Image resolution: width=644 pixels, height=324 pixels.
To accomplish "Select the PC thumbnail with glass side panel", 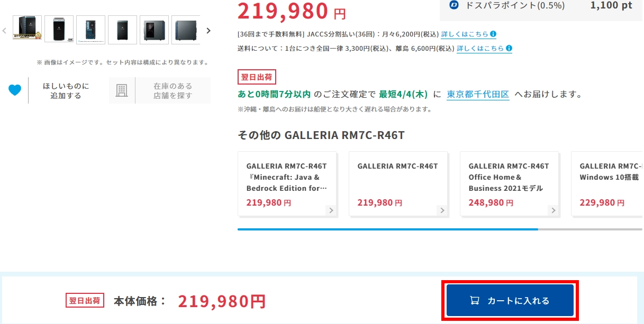I will coord(154,29).
